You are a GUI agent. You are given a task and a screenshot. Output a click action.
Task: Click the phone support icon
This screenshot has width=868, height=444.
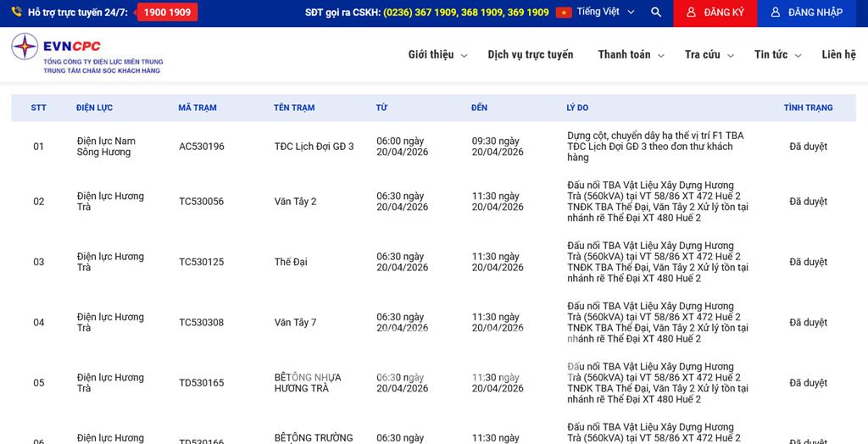16,13
